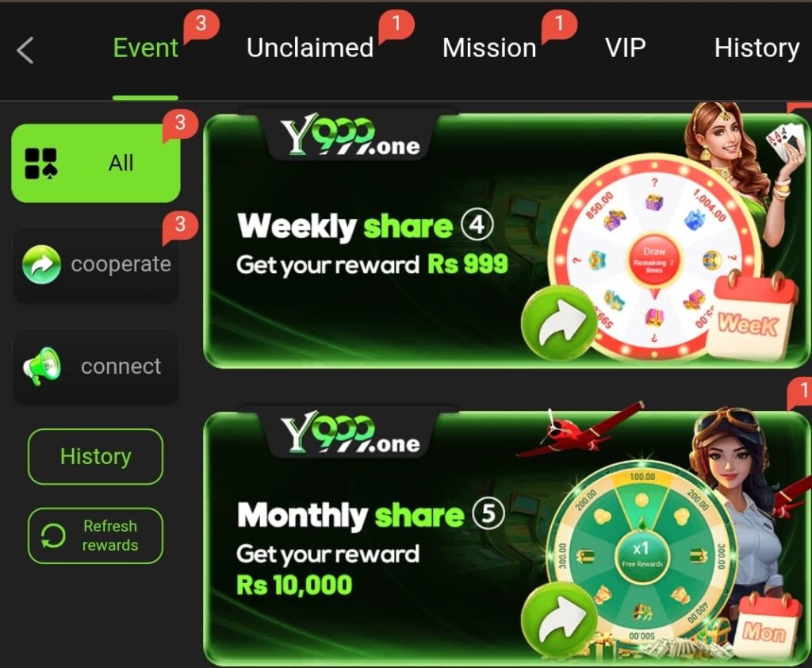Image resolution: width=812 pixels, height=668 pixels.
Task: Switch to the Unclaimed tab
Action: tap(310, 48)
